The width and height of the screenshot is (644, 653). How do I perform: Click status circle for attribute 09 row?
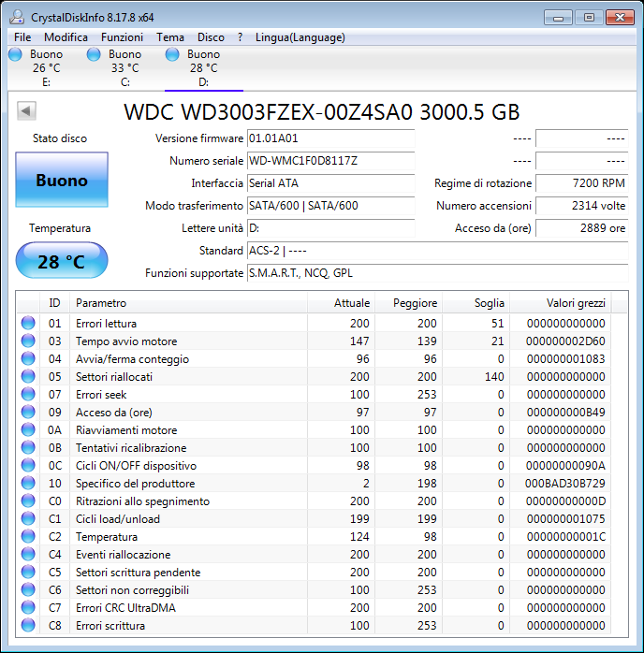point(28,413)
